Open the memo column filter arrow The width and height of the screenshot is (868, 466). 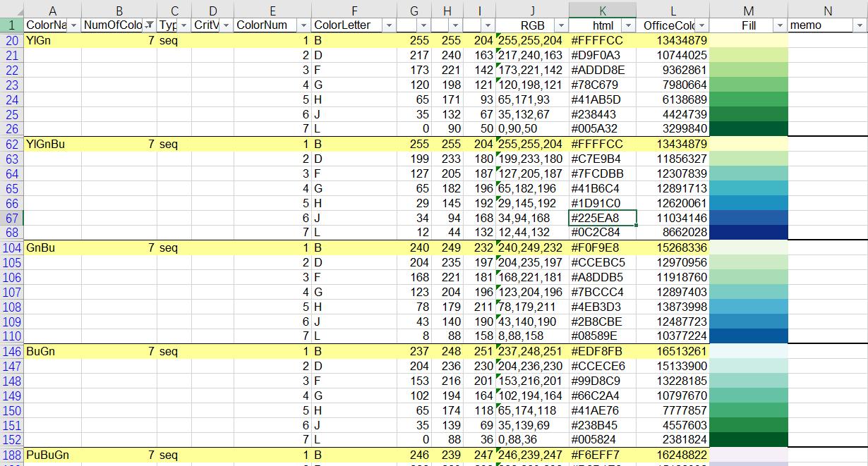pyautogui.click(x=859, y=25)
